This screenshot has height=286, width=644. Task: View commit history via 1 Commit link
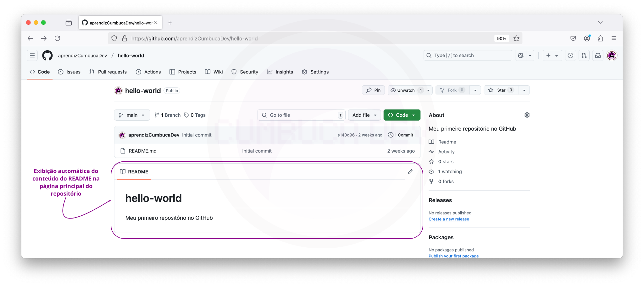click(x=401, y=135)
